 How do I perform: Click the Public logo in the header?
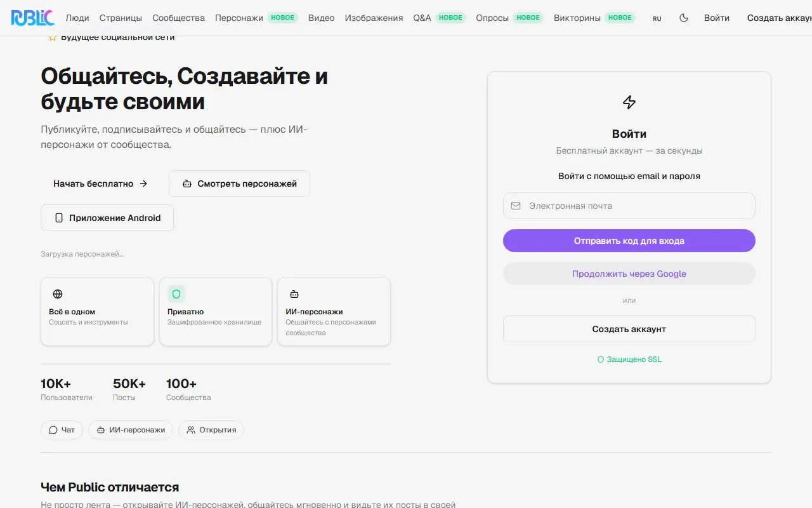tap(32, 18)
